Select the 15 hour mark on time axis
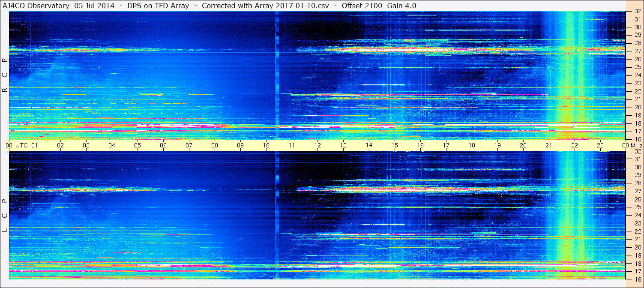This screenshot has height=288, width=644. click(x=395, y=145)
